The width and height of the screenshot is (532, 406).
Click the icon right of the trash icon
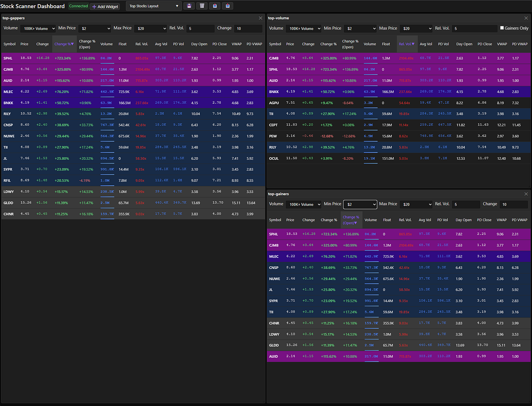215,6
